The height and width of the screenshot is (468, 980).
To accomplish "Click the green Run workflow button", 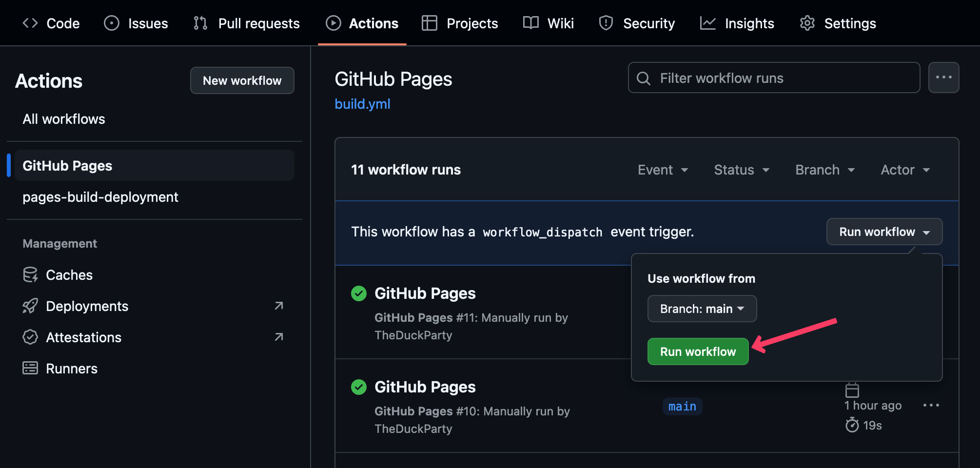I will click(698, 351).
